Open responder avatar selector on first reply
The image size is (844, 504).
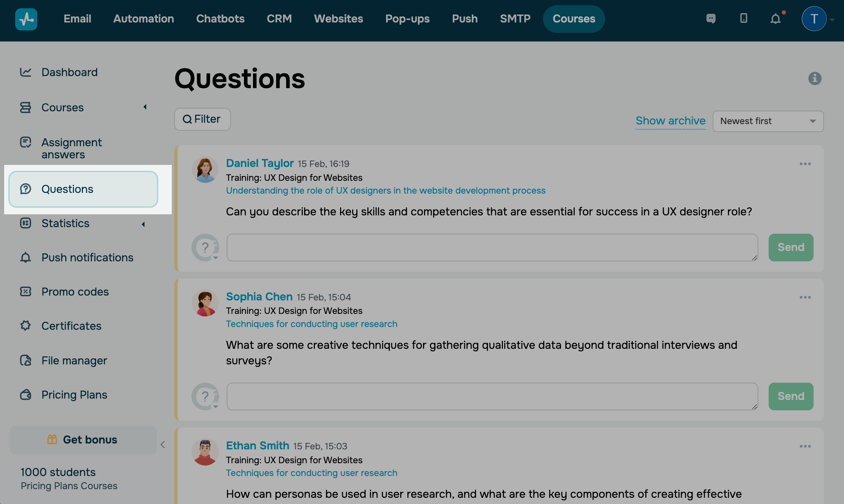(206, 248)
